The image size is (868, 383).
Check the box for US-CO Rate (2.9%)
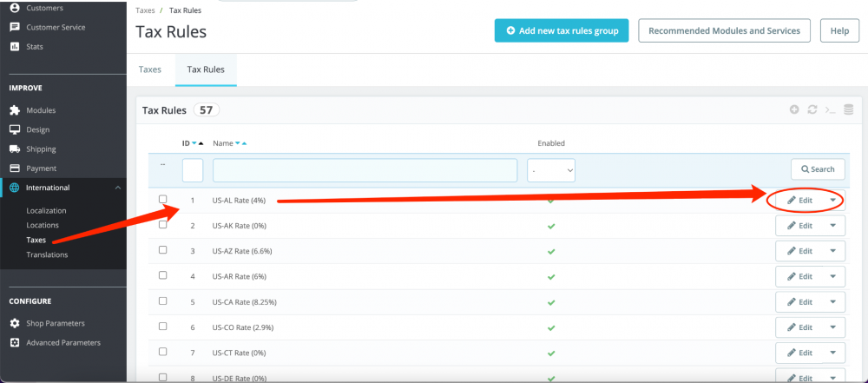click(x=163, y=327)
